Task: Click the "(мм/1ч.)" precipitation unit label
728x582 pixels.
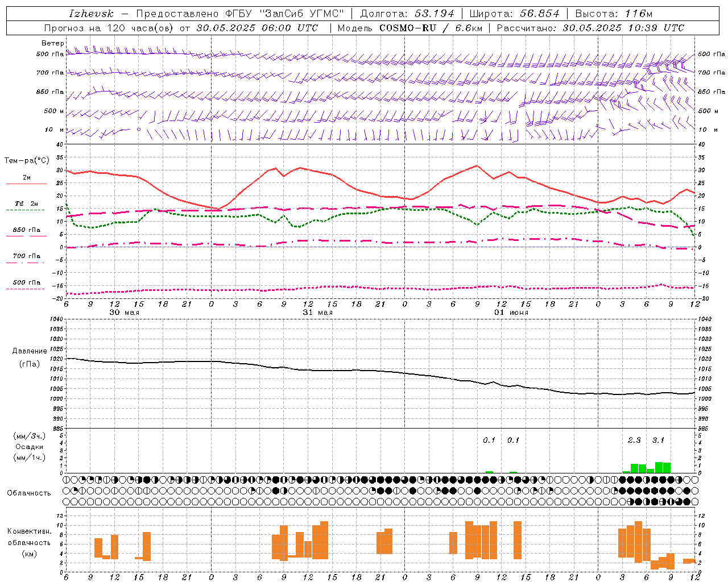Action: (30, 458)
